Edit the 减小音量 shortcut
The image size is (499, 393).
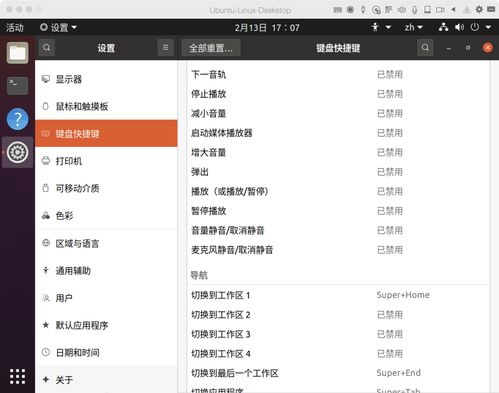(338, 113)
